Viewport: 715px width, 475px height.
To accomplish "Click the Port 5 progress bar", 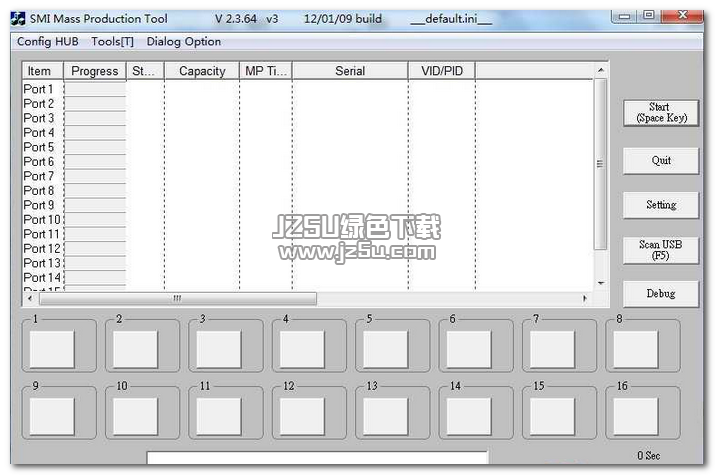I will (x=95, y=147).
